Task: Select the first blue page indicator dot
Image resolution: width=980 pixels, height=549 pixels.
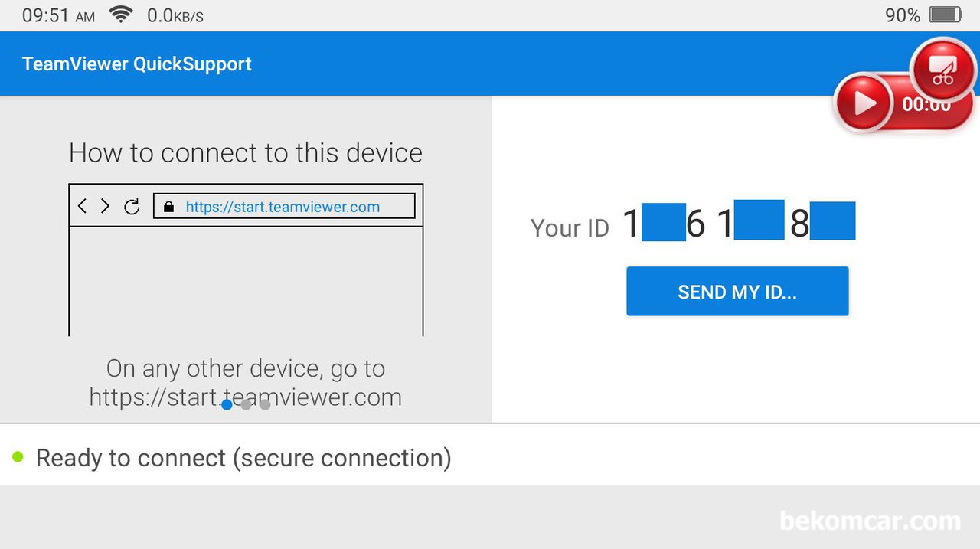Action: tap(227, 404)
